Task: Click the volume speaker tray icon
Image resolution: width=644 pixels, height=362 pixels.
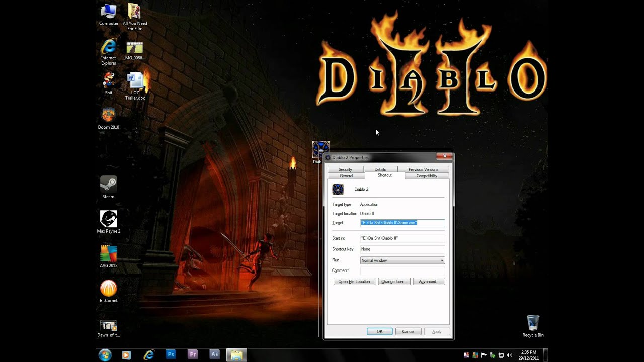Action: [x=509, y=355]
